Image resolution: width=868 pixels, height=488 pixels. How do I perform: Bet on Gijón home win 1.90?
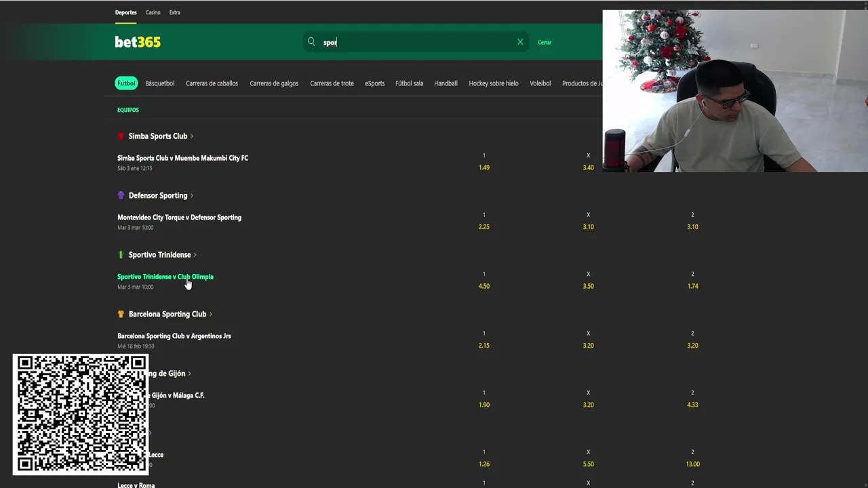tap(484, 405)
